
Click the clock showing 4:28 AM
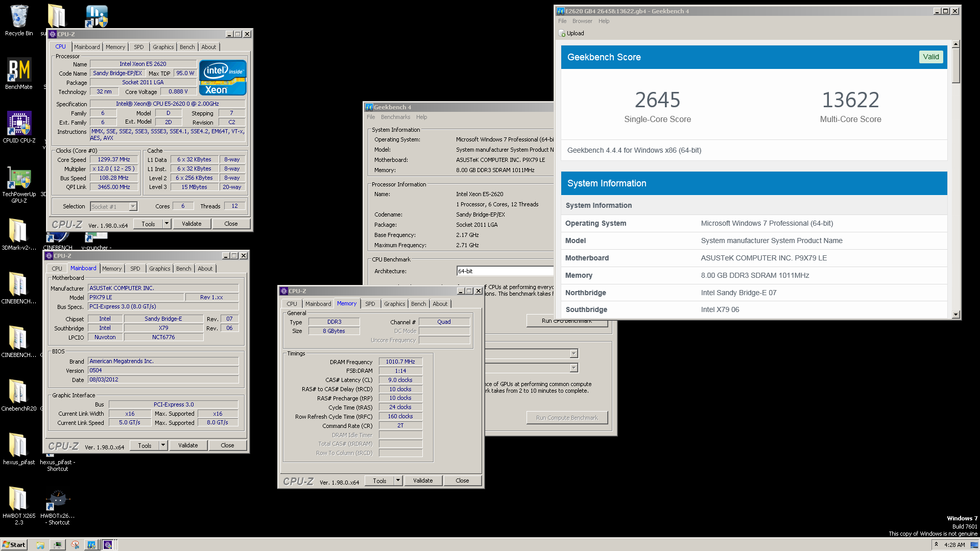(x=954, y=545)
